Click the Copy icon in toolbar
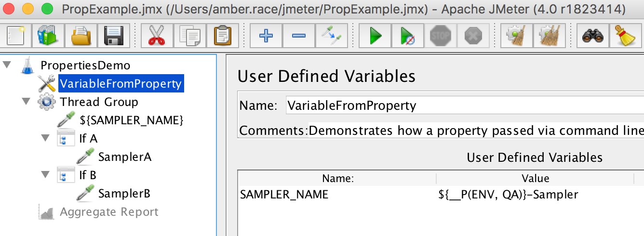The width and height of the screenshot is (644, 236). (190, 36)
